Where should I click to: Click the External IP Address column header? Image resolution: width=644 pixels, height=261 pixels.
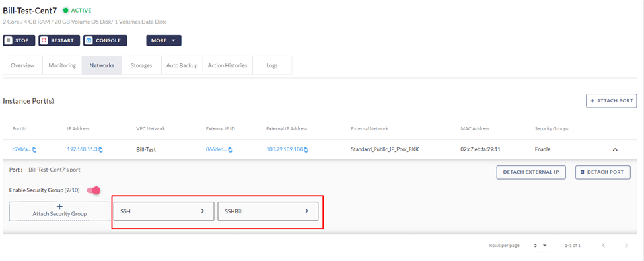(x=287, y=129)
